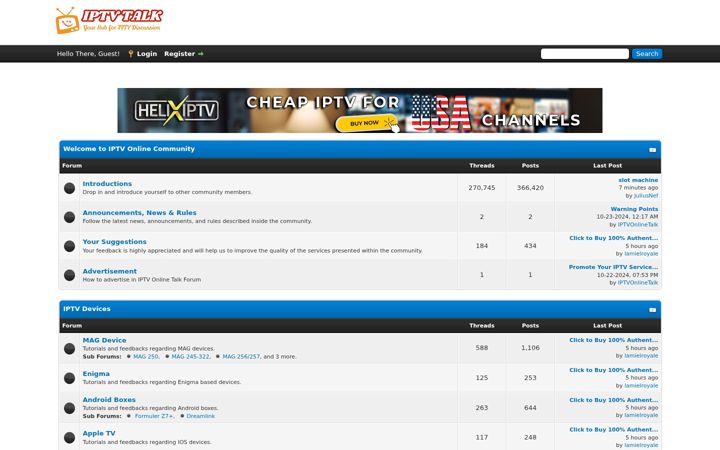This screenshot has width=720, height=450.
Task: Click the Enigma thread count 125
Action: point(482,378)
